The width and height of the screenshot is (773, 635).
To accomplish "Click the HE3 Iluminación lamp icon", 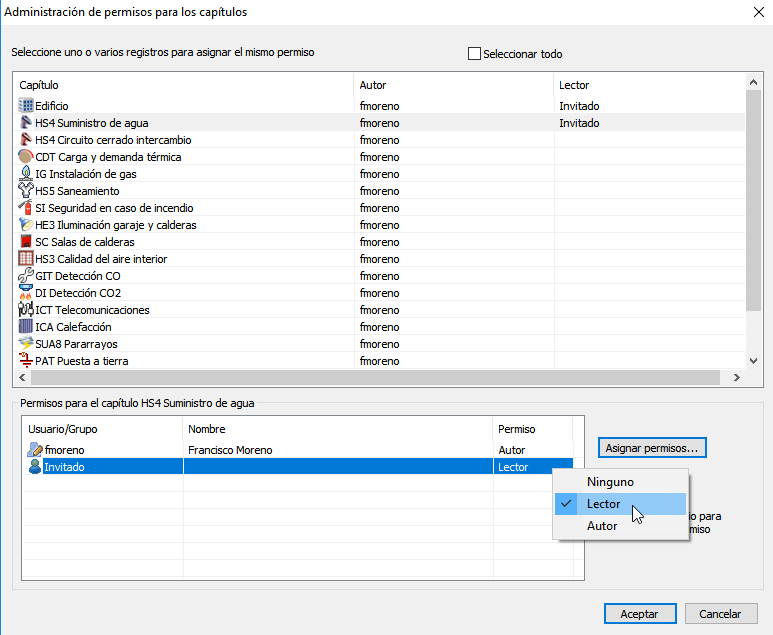I will 26,224.
